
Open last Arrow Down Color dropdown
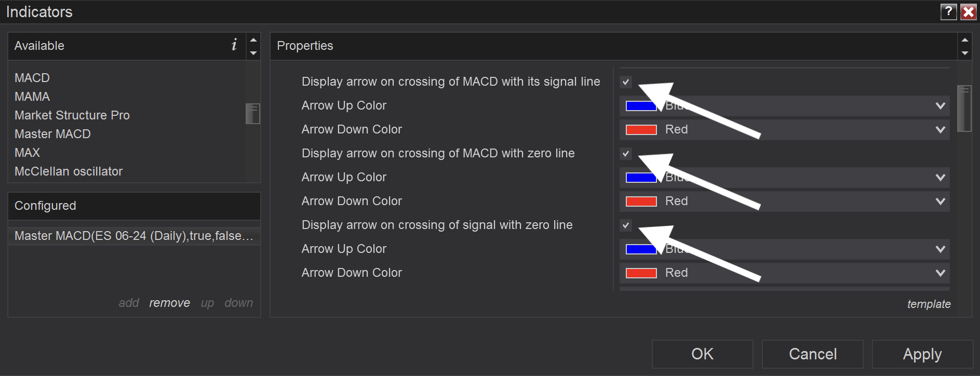click(x=784, y=273)
